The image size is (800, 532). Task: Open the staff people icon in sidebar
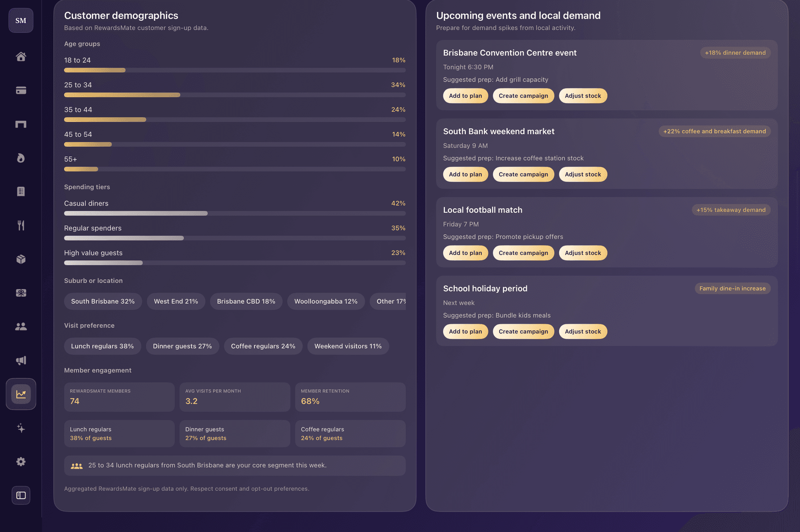pos(21,327)
